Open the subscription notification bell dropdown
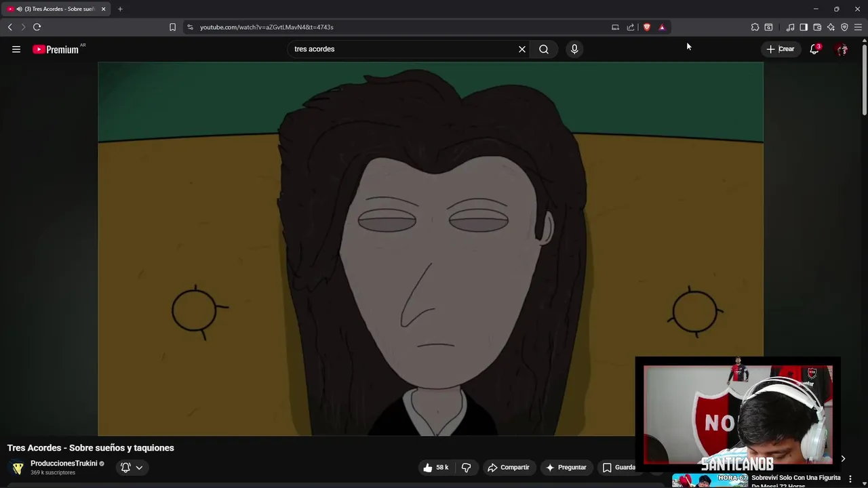The height and width of the screenshot is (488, 868). coord(132,467)
